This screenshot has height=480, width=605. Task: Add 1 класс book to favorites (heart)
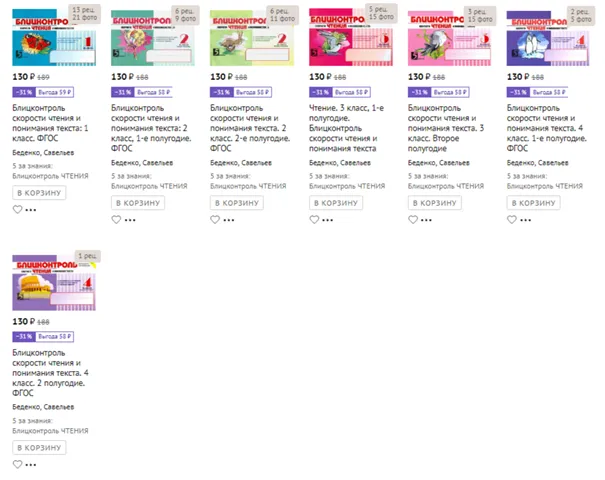click(17, 210)
